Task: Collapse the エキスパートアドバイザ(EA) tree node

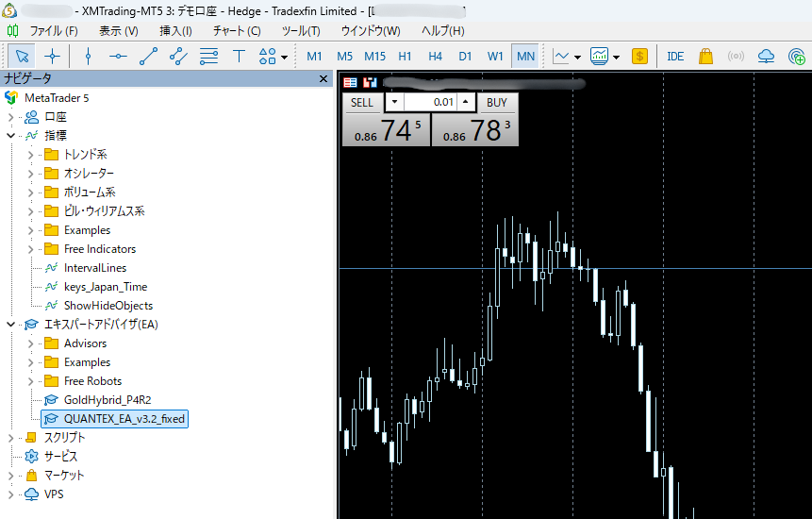Action: click(x=11, y=325)
